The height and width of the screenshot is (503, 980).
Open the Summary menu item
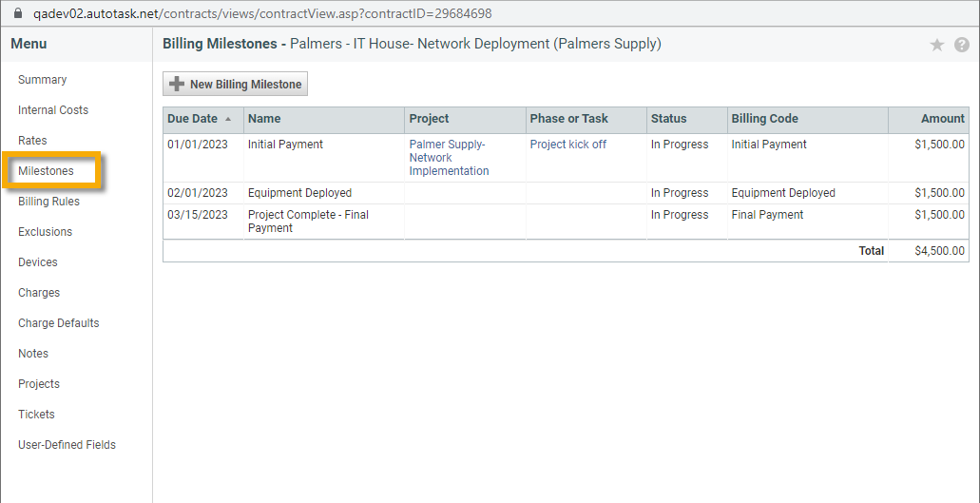tap(43, 80)
